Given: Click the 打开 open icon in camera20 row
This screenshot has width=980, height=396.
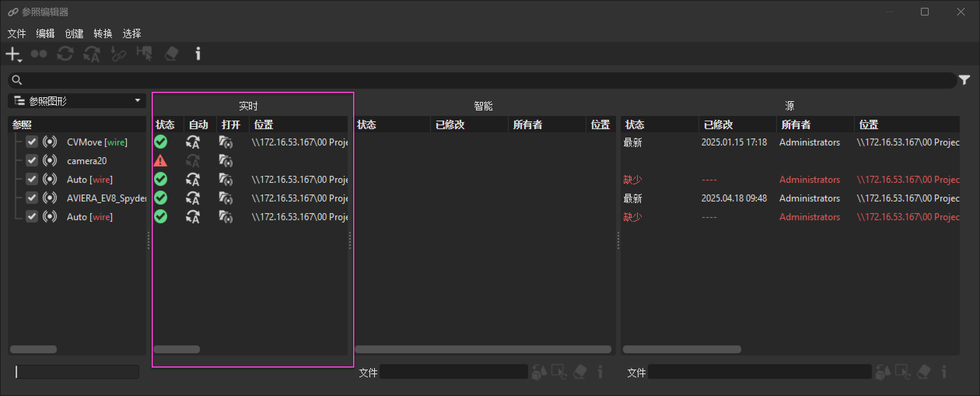Looking at the screenshot, I should click(226, 161).
